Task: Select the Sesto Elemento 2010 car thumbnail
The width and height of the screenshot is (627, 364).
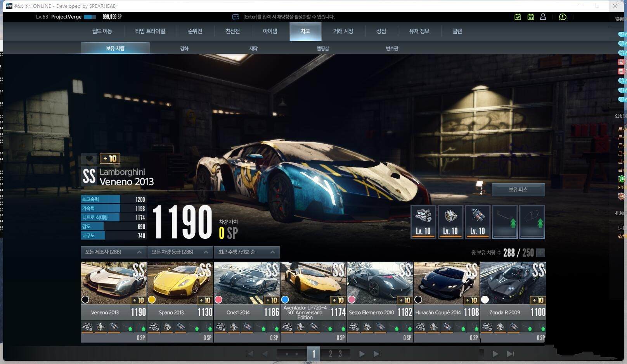Action: (380, 283)
